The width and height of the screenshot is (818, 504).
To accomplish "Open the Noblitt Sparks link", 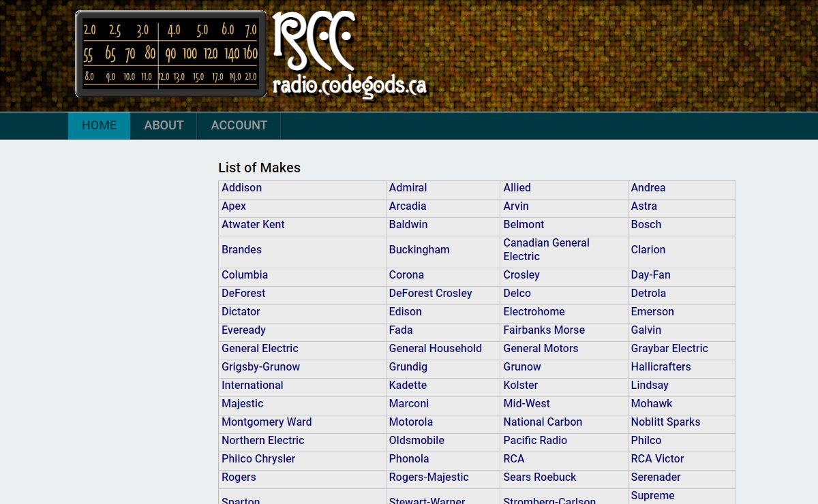I will pyautogui.click(x=666, y=422).
